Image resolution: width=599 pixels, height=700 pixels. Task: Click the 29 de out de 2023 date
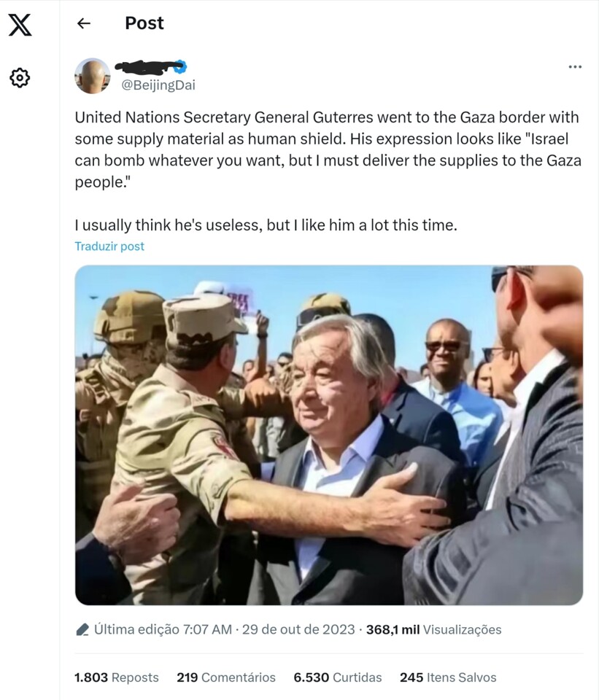pyautogui.click(x=298, y=629)
